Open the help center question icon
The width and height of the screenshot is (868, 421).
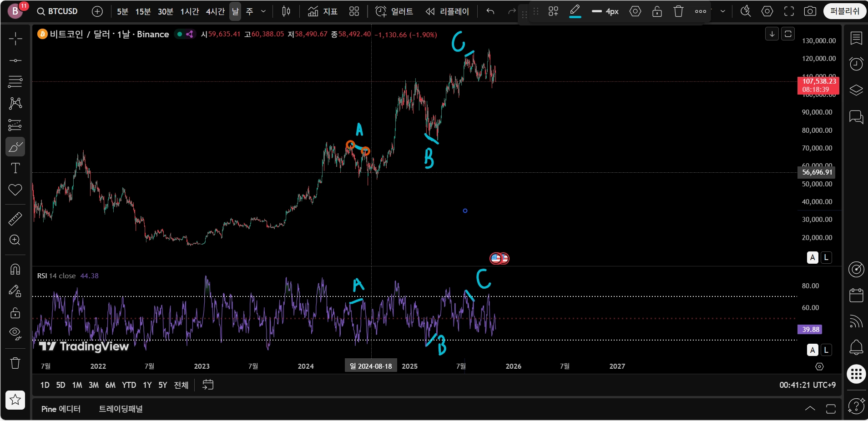click(x=856, y=406)
